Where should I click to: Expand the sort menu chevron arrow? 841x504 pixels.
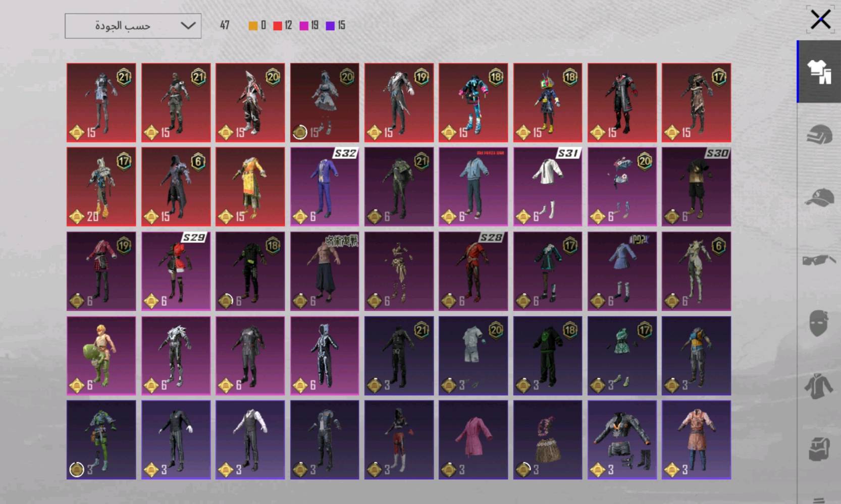(x=188, y=26)
